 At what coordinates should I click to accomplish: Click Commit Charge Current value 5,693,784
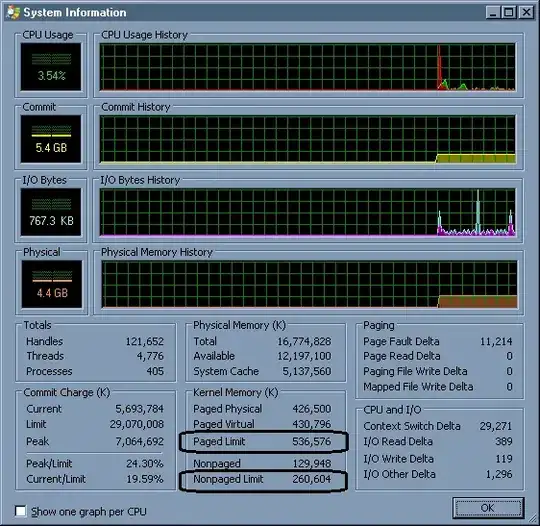pos(139,409)
